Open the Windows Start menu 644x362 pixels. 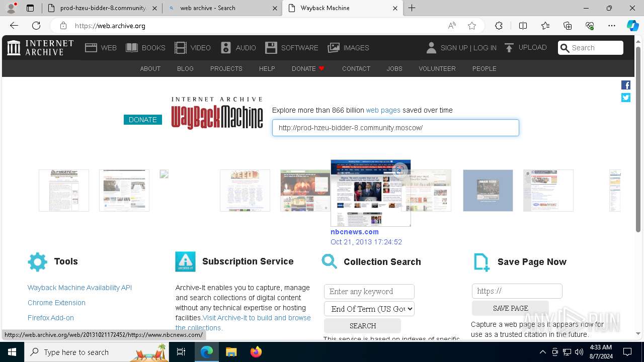[12, 352]
